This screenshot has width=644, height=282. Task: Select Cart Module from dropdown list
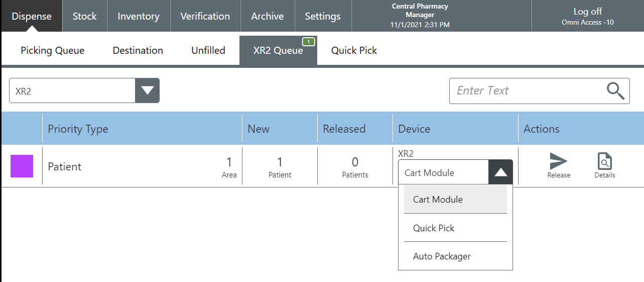click(455, 200)
